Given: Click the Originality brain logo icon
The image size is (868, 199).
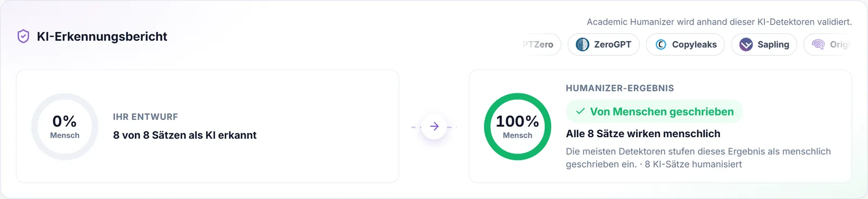Looking at the screenshot, I should click(x=818, y=44).
